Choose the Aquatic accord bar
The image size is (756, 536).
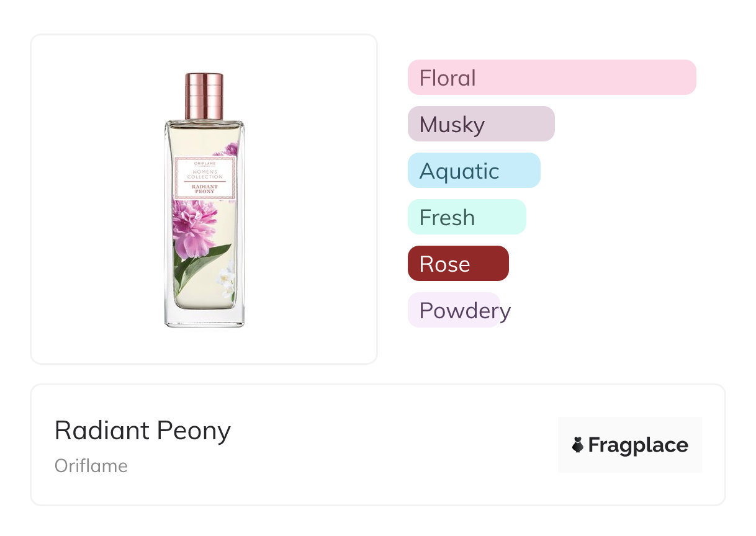click(474, 171)
